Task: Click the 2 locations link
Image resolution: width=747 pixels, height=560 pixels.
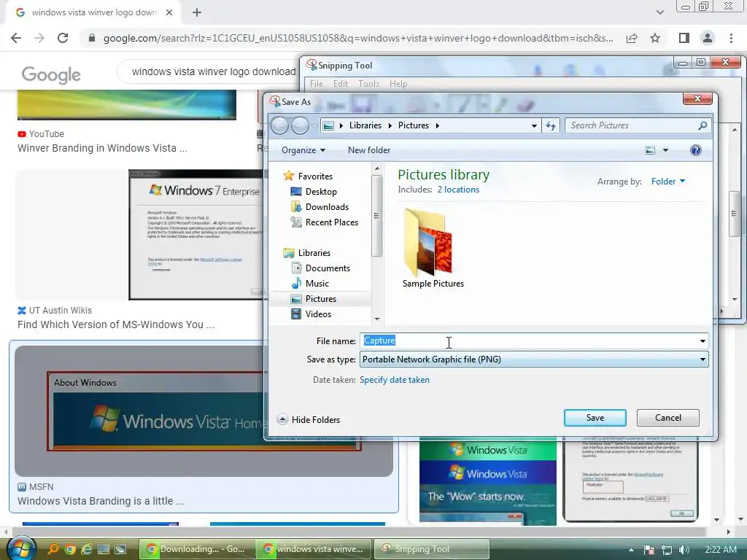Action: [x=458, y=190]
